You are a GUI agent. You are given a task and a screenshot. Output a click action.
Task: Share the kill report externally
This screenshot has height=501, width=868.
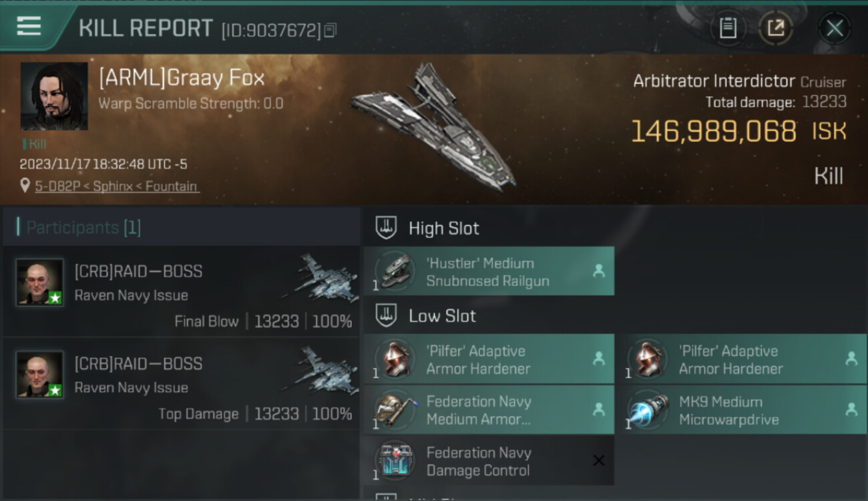tap(775, 28)
